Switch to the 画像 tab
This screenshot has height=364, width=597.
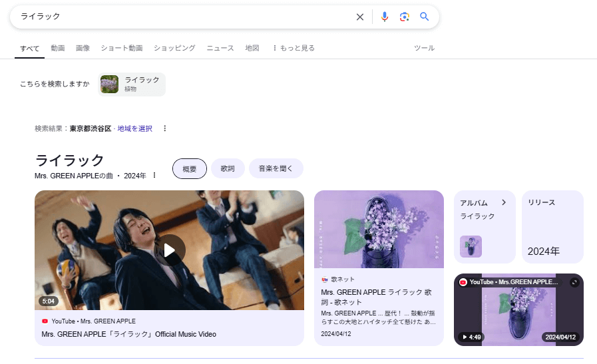coord(83,48)
